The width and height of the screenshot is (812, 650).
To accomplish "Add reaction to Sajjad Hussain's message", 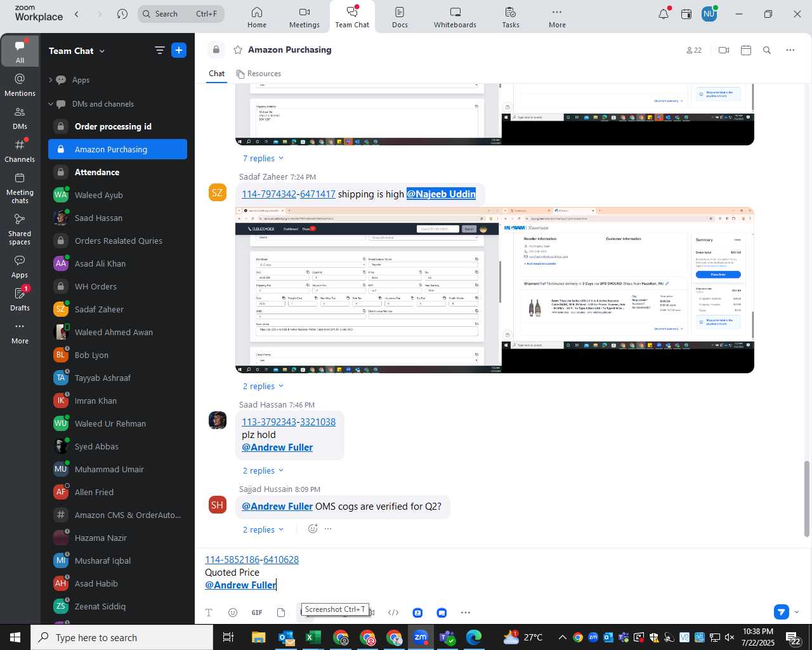I will point(313,529).
